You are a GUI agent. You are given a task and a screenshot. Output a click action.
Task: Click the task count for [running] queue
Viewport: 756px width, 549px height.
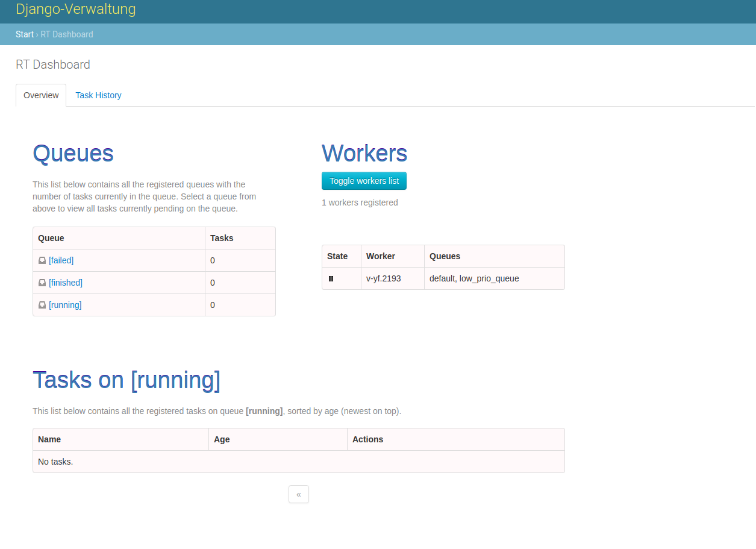coord(213,305)
